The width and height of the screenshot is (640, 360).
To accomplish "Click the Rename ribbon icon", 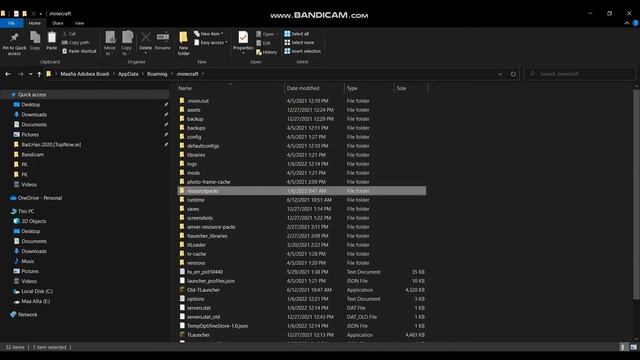I will pyautogui.click(x=162, y=41).
